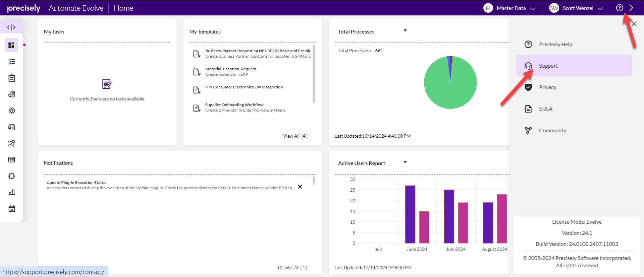Click the precisely logo in the header

[x=23, y=8]
